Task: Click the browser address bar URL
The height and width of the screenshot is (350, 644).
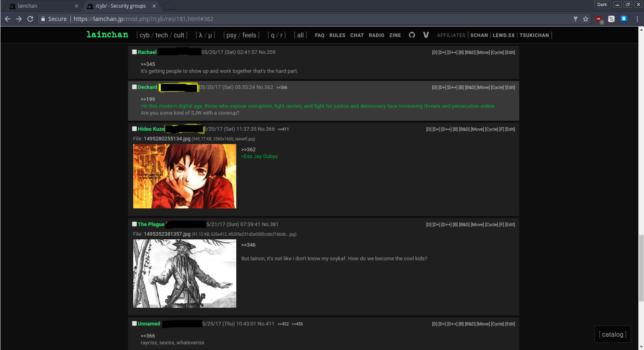Action: (143, 19)
